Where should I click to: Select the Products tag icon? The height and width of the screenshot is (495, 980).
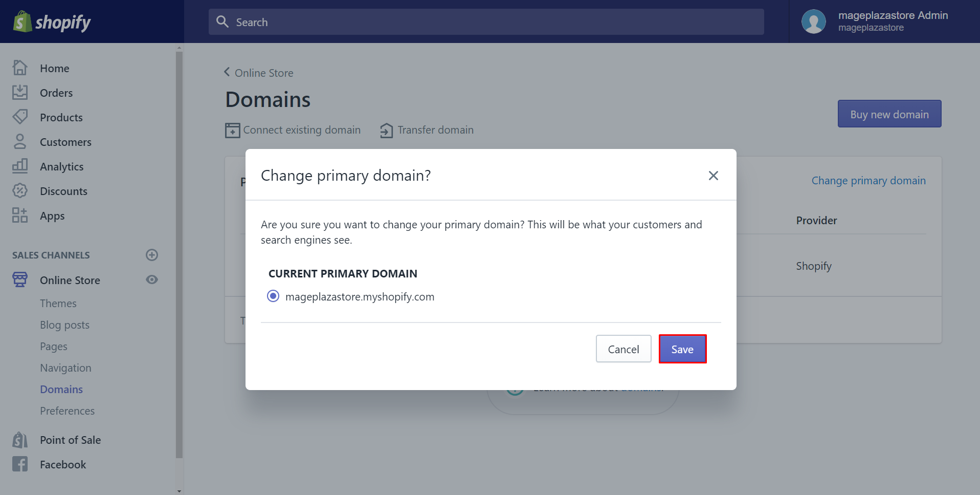[20, 117]
